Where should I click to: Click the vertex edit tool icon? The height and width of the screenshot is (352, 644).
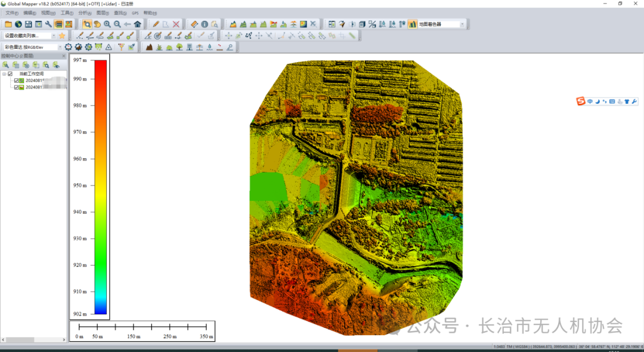[x=249, y=36]
